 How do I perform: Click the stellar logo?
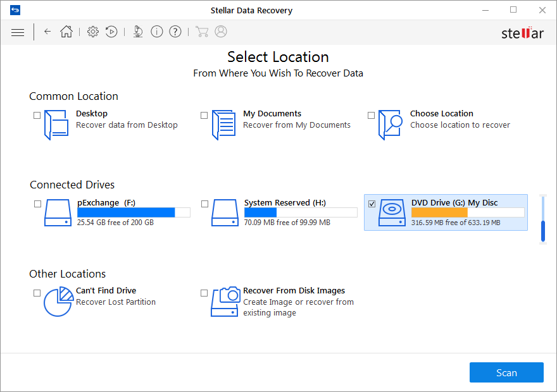coord(522,33)
